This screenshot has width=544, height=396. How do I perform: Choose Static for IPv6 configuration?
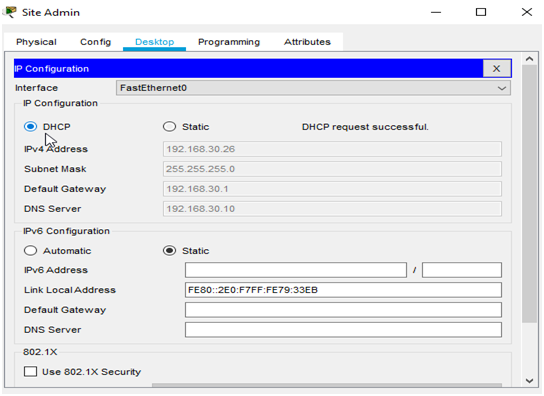169,251
